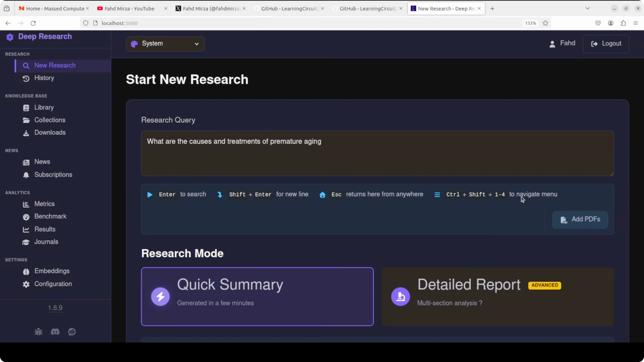
Task: Click the Add PDFs button
Action: click(x=580, y=220)
